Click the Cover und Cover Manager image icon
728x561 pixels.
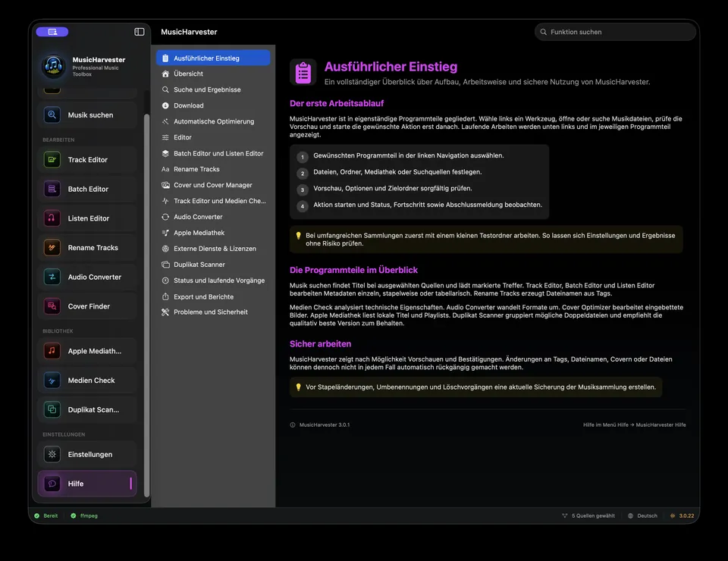(x=165, y=185)
